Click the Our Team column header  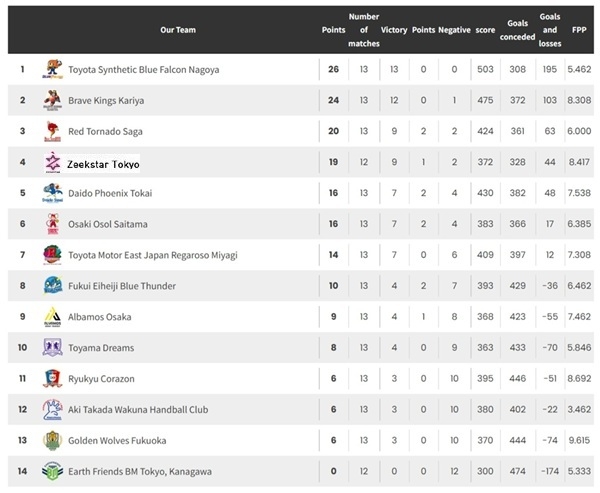point(176,30)
